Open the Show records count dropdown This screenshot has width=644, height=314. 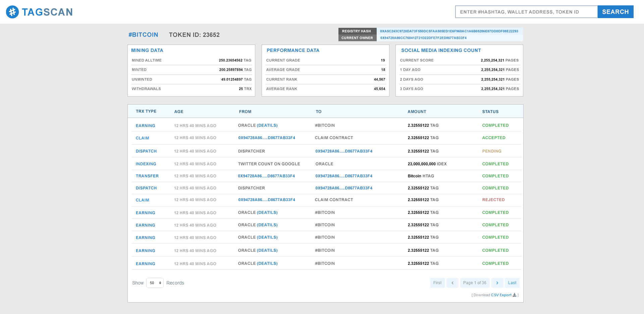tap(155, 283)
